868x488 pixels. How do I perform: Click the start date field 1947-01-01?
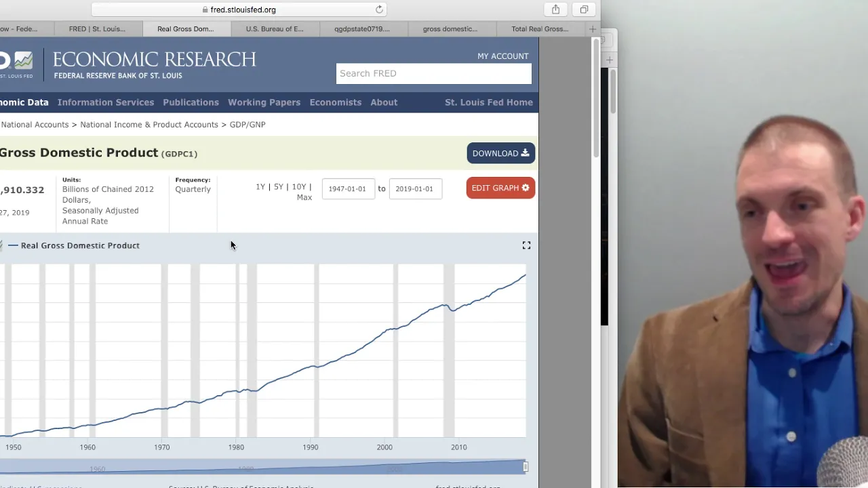[347, 188]
